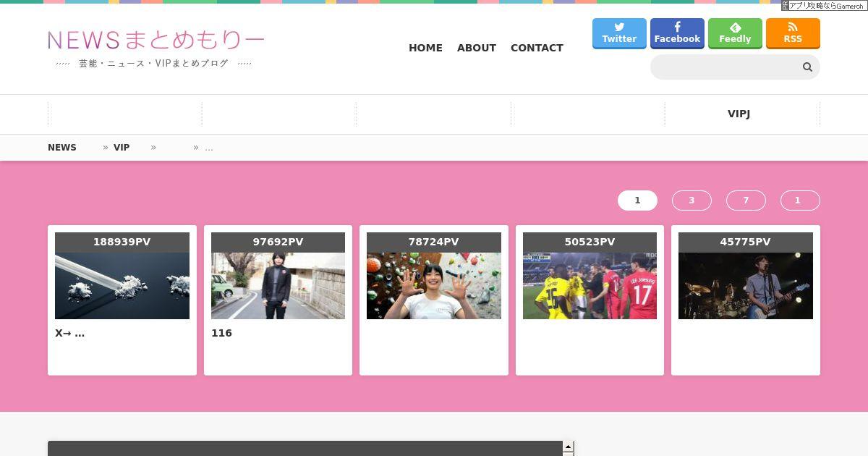Screen dimensions: 868x456
Task: Open the 78724PV climbing wall thumbnail
Action: pyautogui.click(x=434, y=286)
